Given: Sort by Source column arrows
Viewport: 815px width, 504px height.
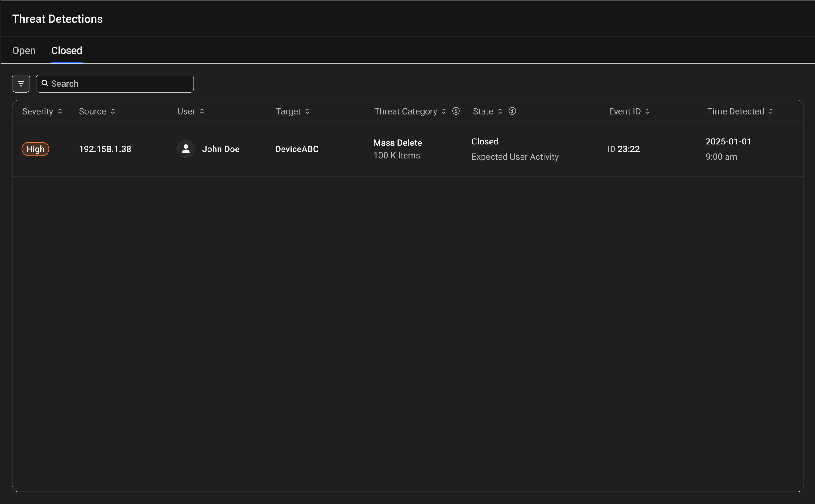Looking at the screenshot, I should pos(113,111).
